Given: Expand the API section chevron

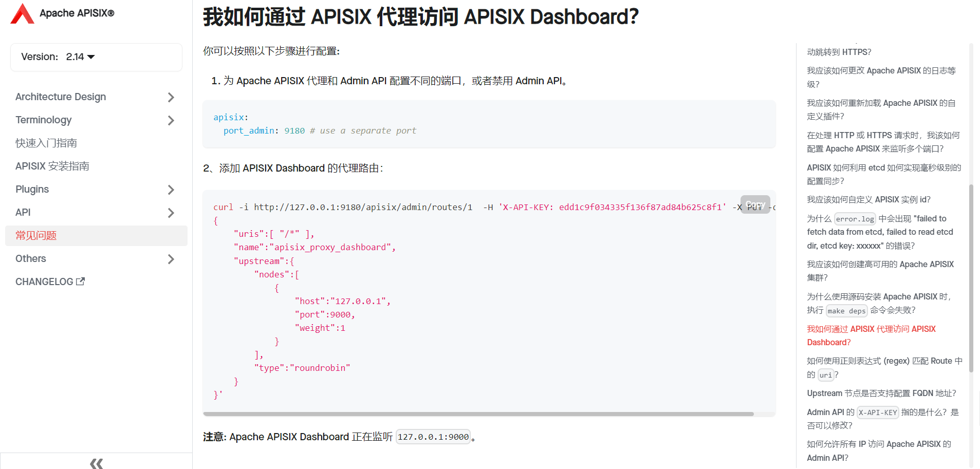Looking at the screenshot, I should [171, 213].
